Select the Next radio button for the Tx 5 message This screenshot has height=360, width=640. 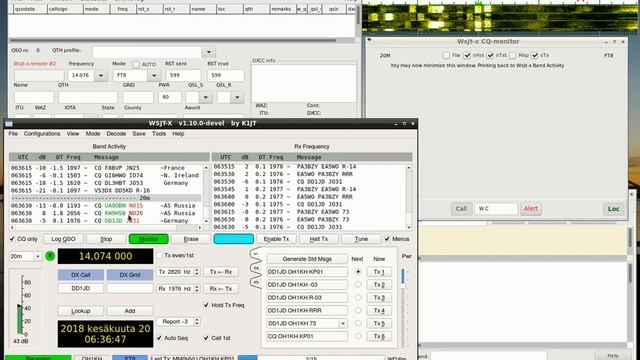pyautogui.click(x=358, y=323)
